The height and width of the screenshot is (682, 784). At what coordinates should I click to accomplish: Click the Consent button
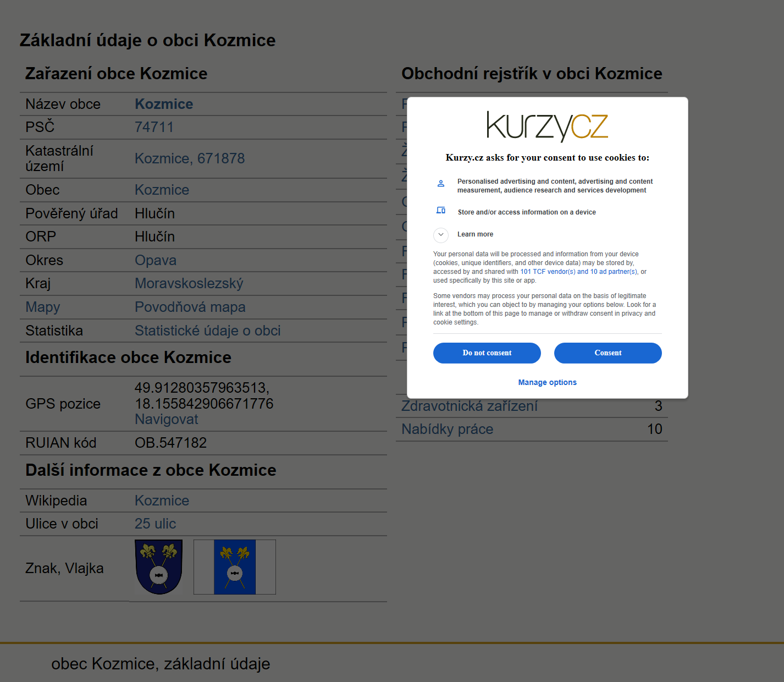[608, 353]
